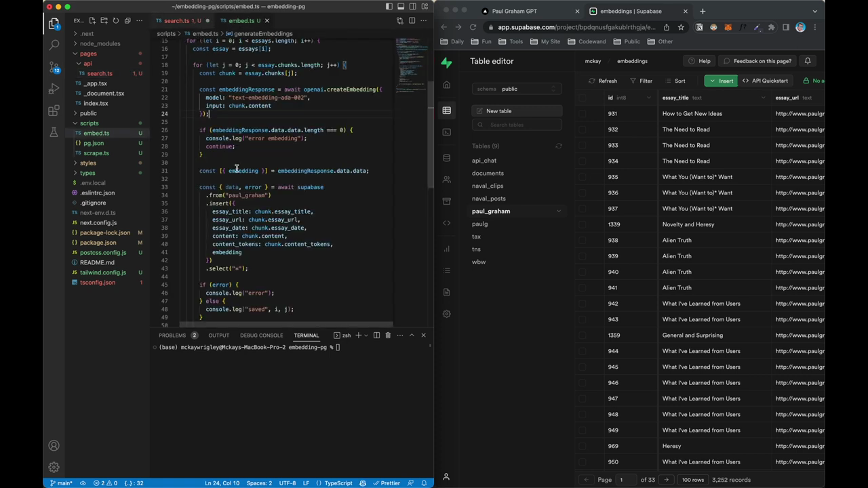Open the Search view in VS Code activity bar

coord(54,45)
